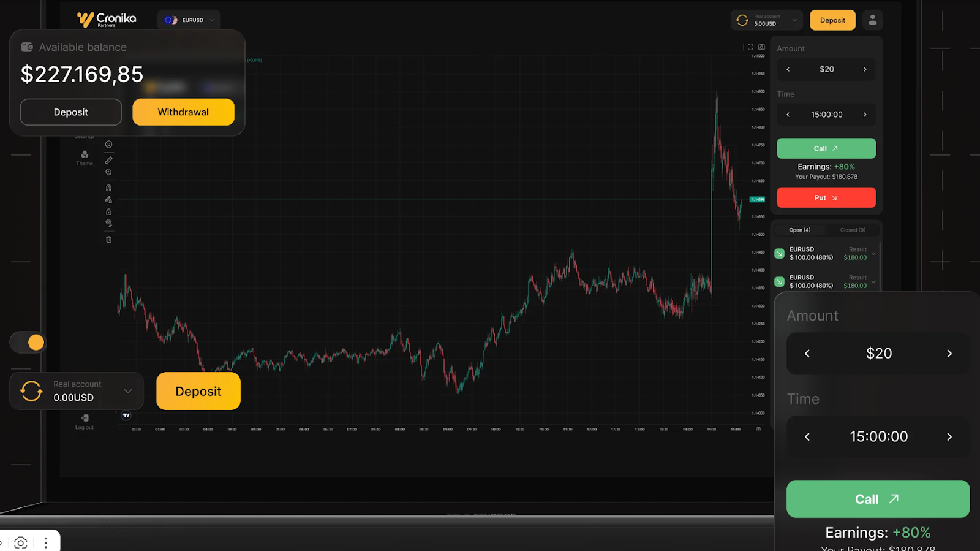This screenshot has height=551, width=980.
Task: Toggle the lock all drawings icon
Action: pos(108,211)
